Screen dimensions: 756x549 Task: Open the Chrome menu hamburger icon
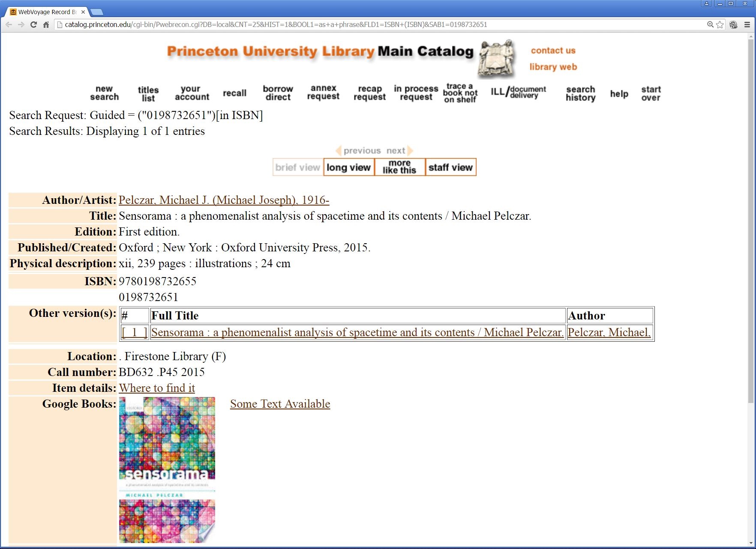[x=747, y=25]
